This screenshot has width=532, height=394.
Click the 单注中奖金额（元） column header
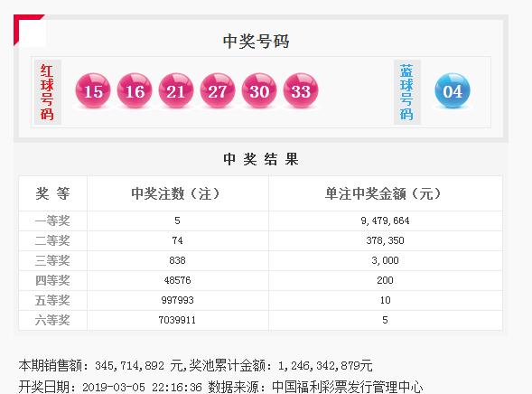coord(383,193)
